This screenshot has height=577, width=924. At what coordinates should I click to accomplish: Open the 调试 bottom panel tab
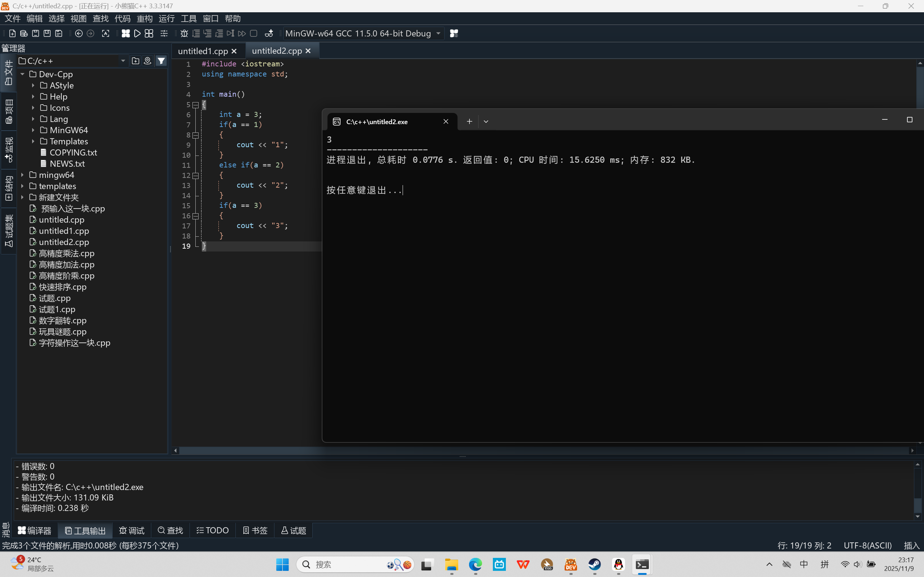(x=132, y=530)
